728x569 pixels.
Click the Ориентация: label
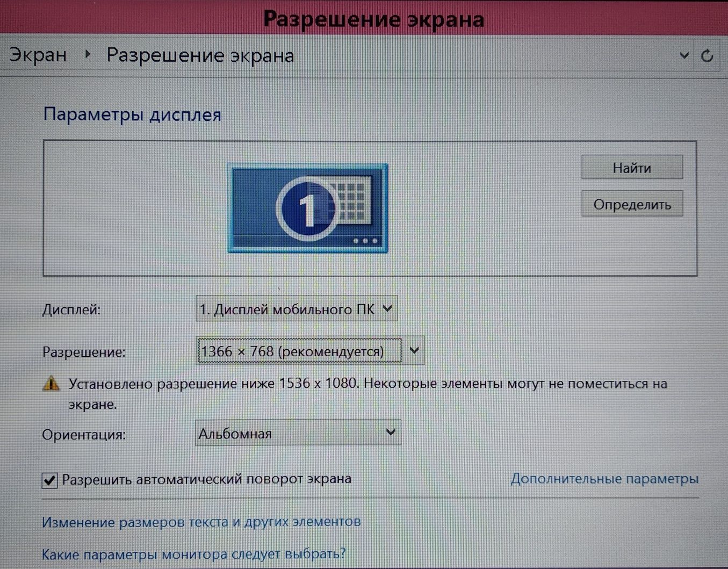tap(84, 435)
